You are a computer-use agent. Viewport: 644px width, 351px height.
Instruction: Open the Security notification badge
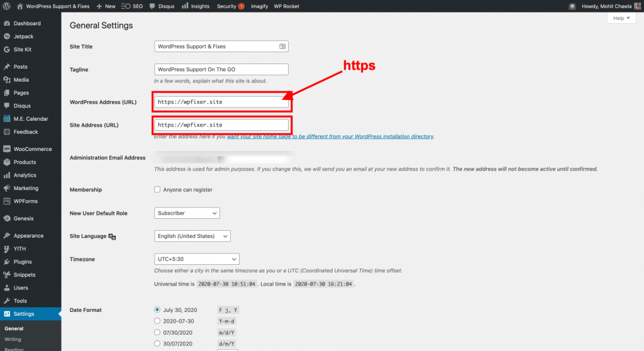click(241, 6)
